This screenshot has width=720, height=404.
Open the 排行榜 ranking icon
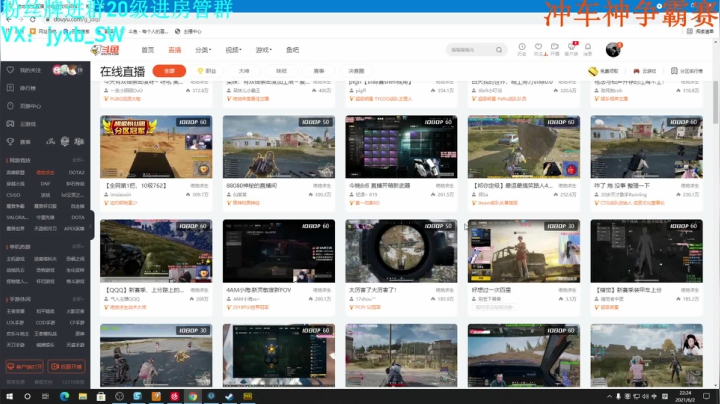10,88
